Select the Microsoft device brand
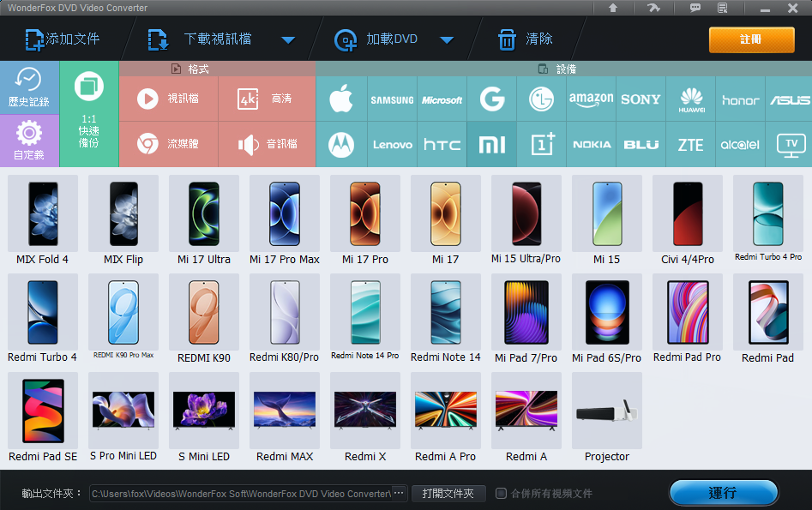Image resolution: width=812 pixels, height=510 pixels. click(x=442, y=99)
